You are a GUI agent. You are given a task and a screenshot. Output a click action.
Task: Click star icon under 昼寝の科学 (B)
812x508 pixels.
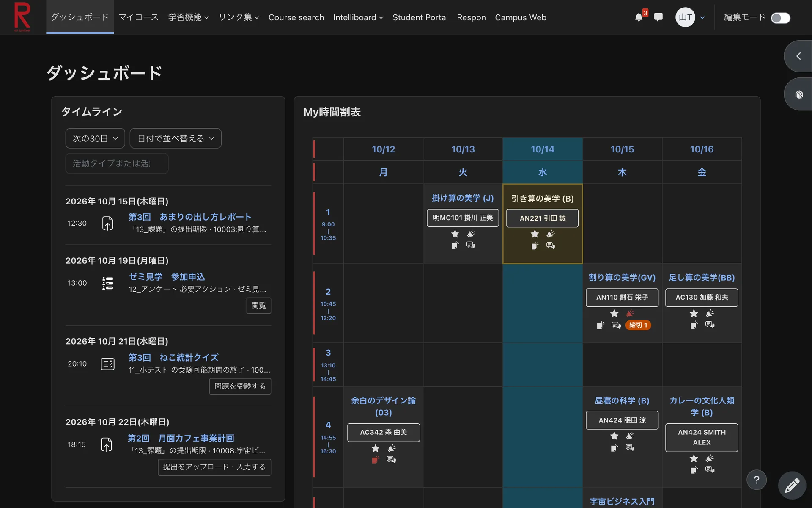(x=614, y=436)
